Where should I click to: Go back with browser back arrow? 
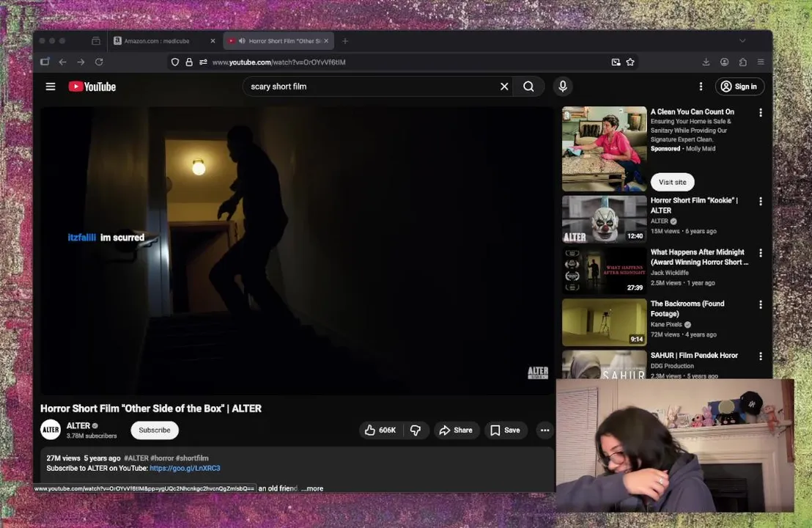[63, 62]
